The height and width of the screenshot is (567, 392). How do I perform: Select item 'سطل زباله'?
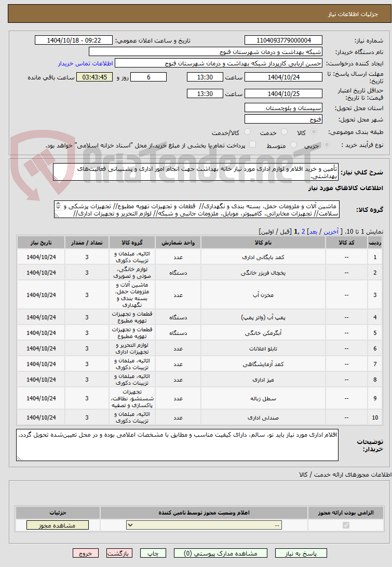(263, 398)
